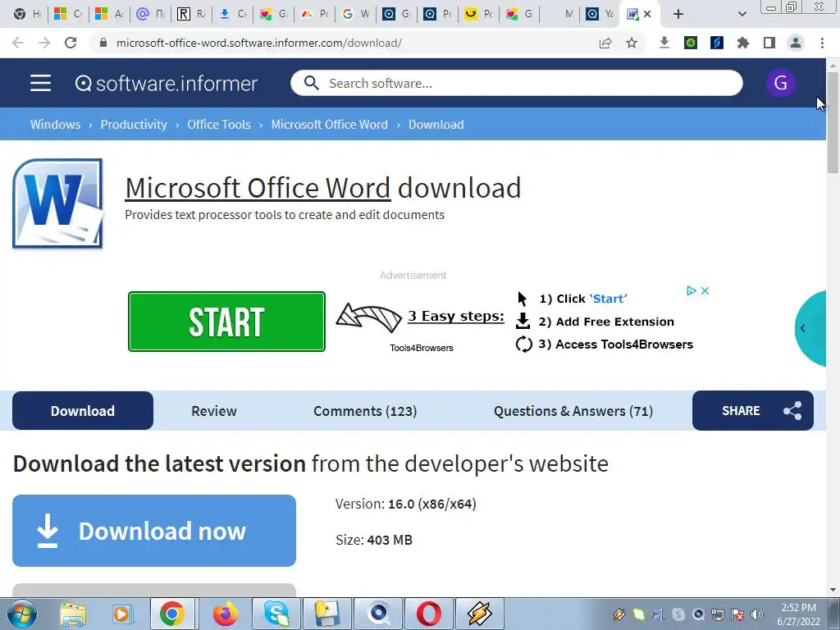Screen dimensions: 840x630
Task: Go to the Windows breadcrumb
Action: click(x=55, y=125)
